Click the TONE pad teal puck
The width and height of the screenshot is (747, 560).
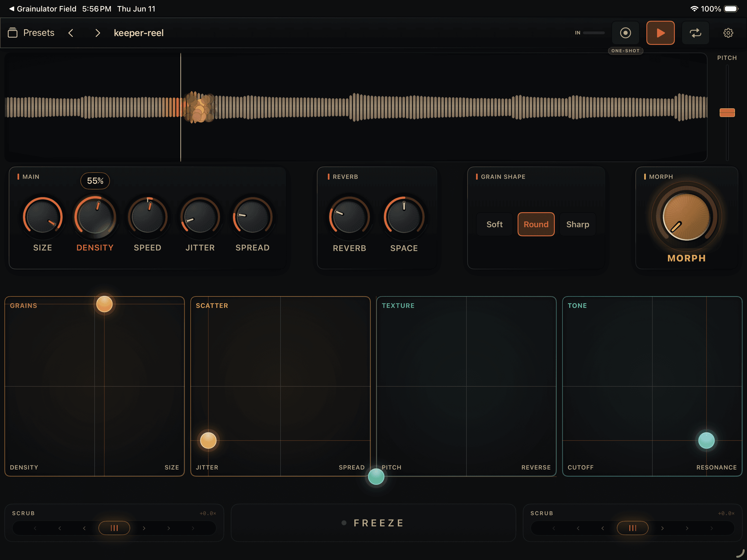pyautogui.click(x=706, y=441)
